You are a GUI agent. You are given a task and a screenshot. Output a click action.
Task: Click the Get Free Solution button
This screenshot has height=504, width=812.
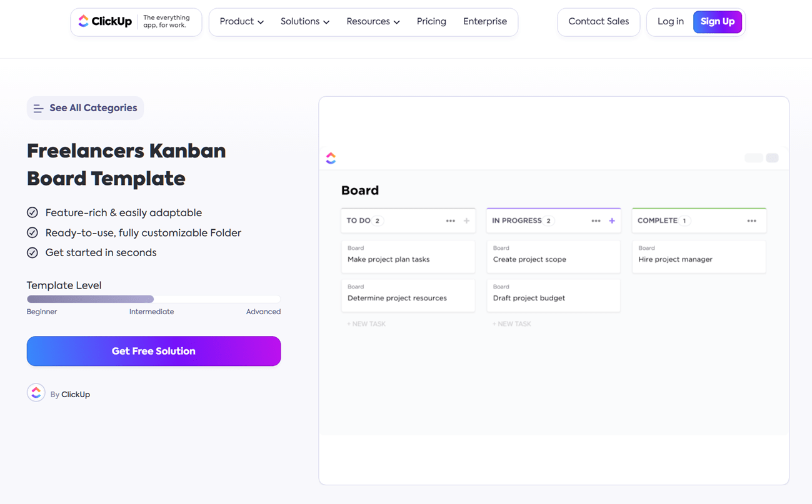coord(154,351)
